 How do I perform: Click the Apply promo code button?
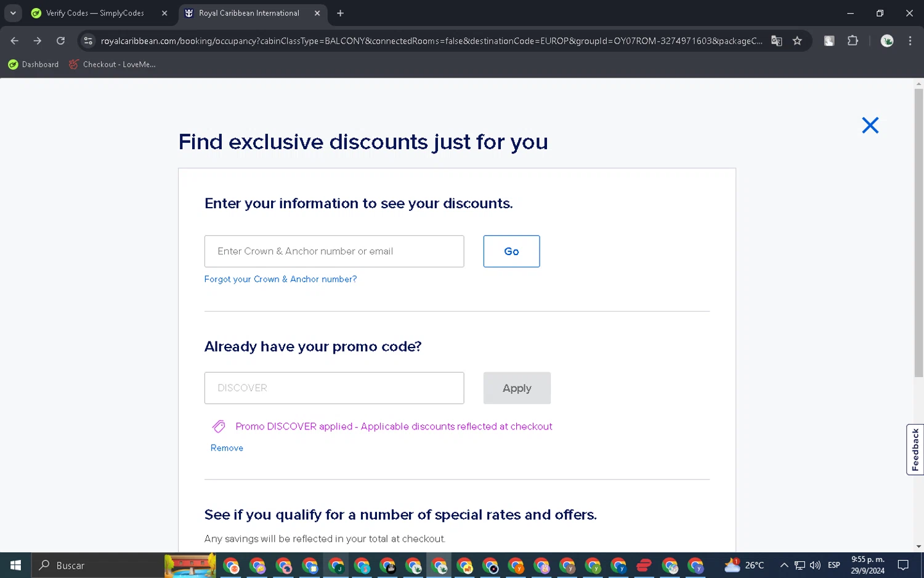click(x=516, y=388)
